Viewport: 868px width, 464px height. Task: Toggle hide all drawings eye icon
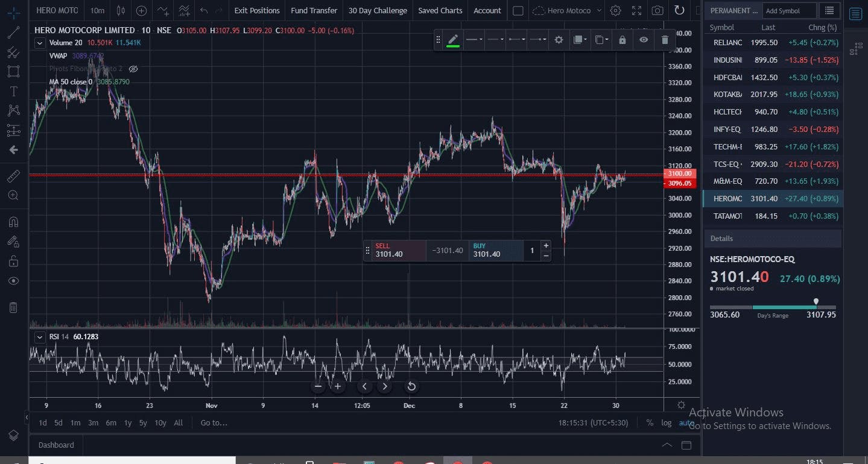pyautogui.click(x=13, y=281)
